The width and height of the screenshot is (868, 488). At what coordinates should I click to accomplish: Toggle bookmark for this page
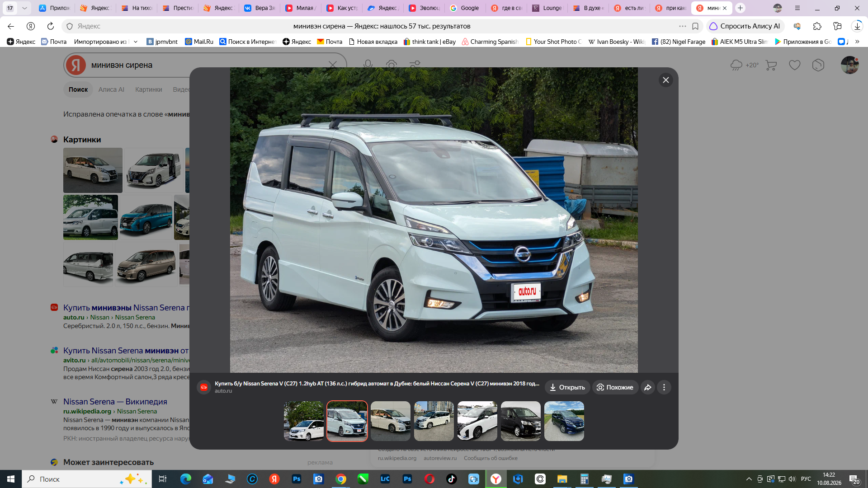tap(695, 26)
